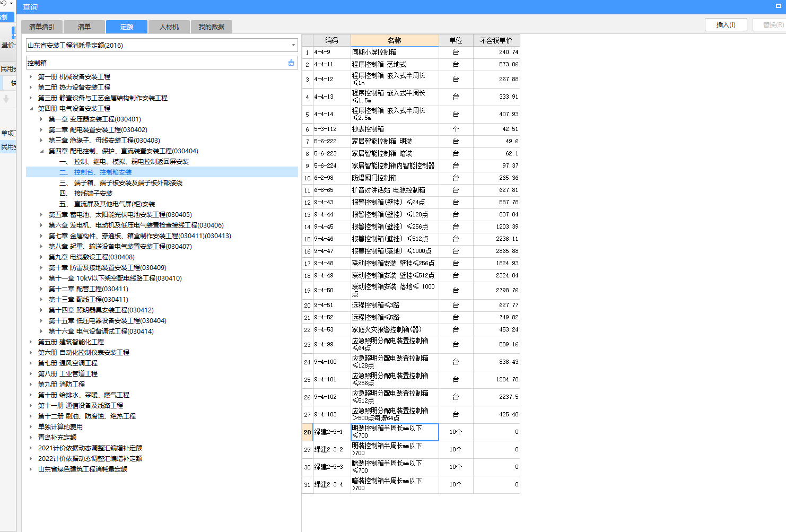Select row 扩音对讲话站 电源控制箱
786x532 pixels.
pos(395,190)
